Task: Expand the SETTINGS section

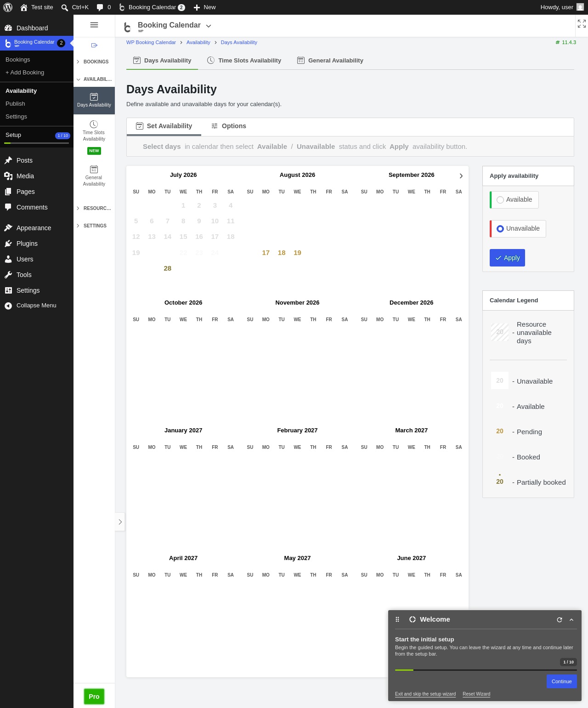Action: [94, 226]
